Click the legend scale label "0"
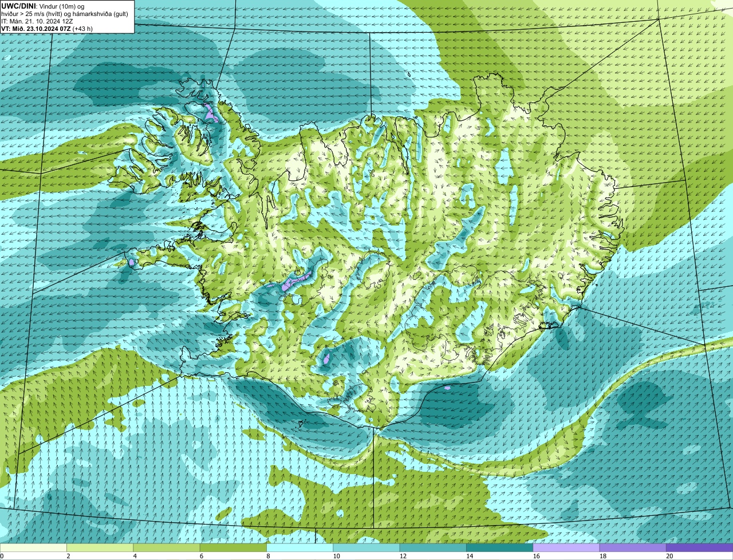 coord(2,555)
